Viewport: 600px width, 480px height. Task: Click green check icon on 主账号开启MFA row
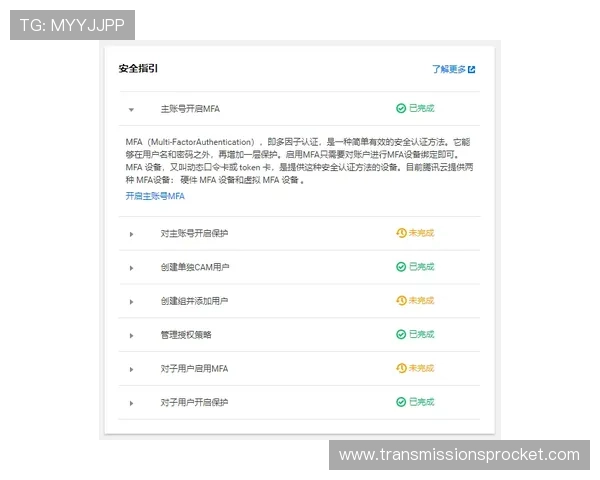(401, 108)
